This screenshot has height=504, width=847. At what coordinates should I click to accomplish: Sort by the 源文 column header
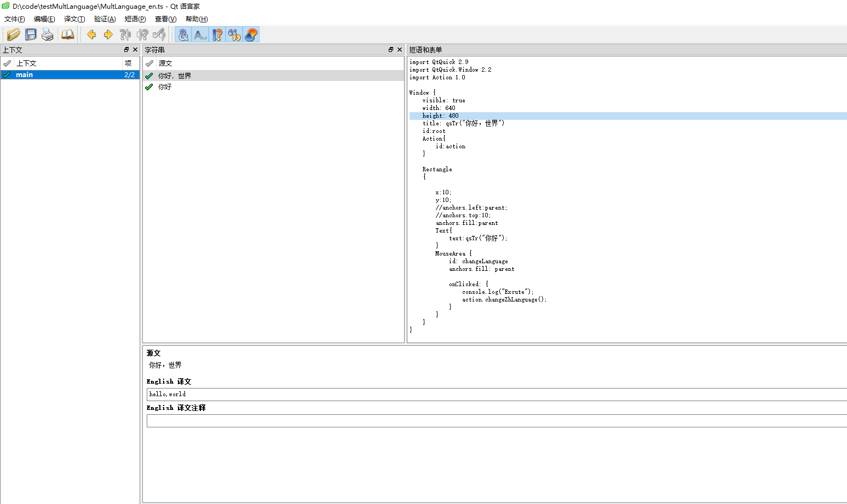point(280,63)
